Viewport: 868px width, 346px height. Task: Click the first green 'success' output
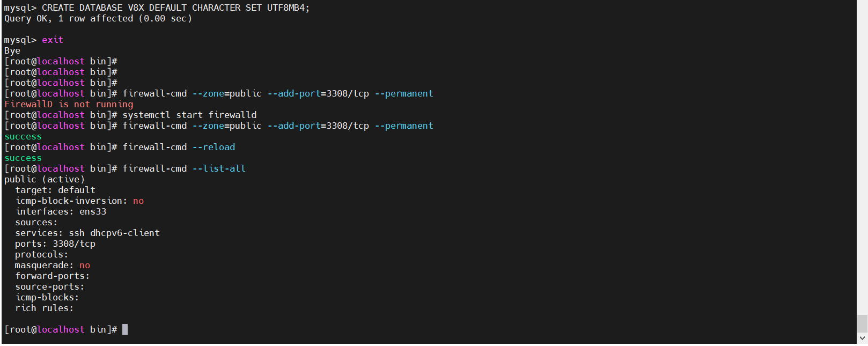pyautogui.click(x=23, y=136)
